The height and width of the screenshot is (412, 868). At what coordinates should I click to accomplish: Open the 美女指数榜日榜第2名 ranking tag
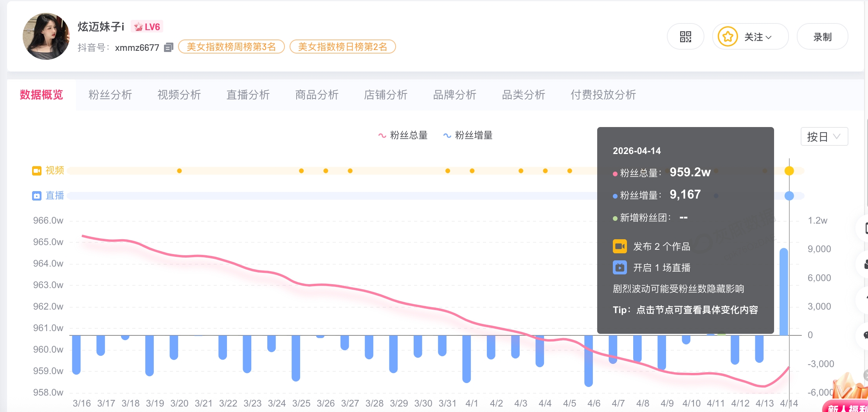[x=342, y=47]
